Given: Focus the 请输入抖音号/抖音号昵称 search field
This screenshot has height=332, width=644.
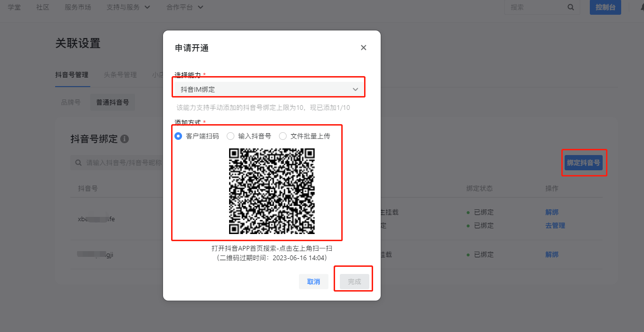Looking at the screenshot, I should click(x=117, y=163).
